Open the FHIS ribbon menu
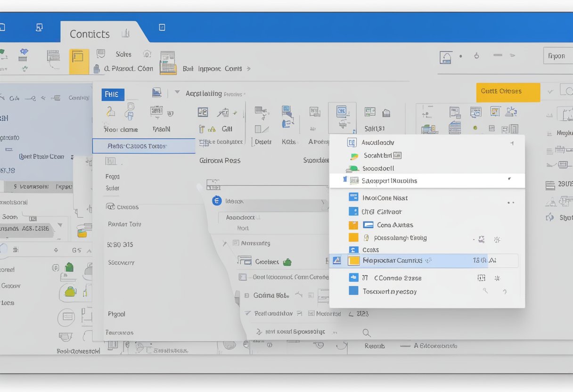573x392 pixels. pos(112,94)
